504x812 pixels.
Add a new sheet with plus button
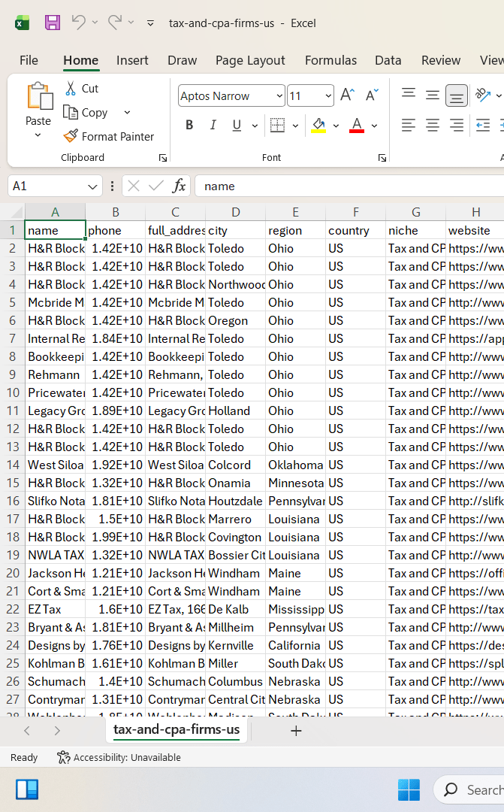pos(296,731)
